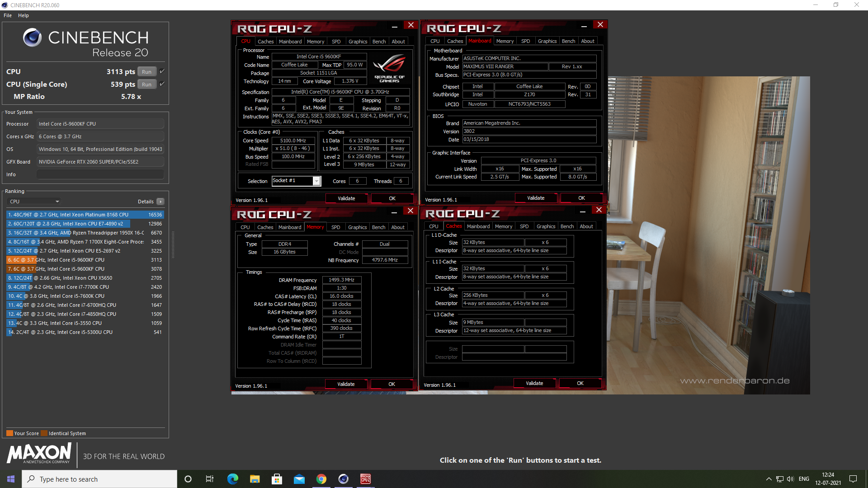This screenshot has height=488, width=868.
Task: Minimize the Memory CPU-Z window
Action: [394, 212]
